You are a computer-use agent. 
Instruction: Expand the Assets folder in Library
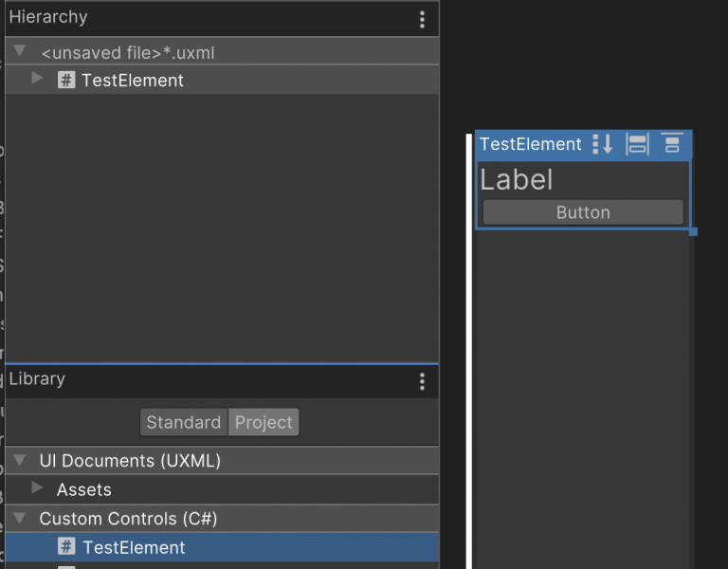(38, 488)
